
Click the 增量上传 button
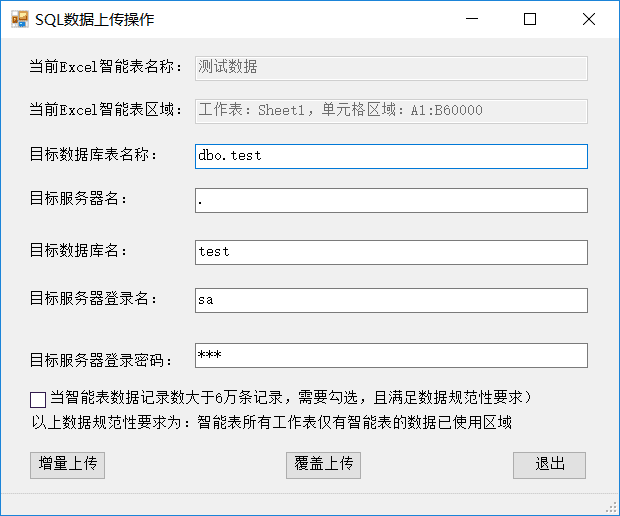tap(68, 465)
